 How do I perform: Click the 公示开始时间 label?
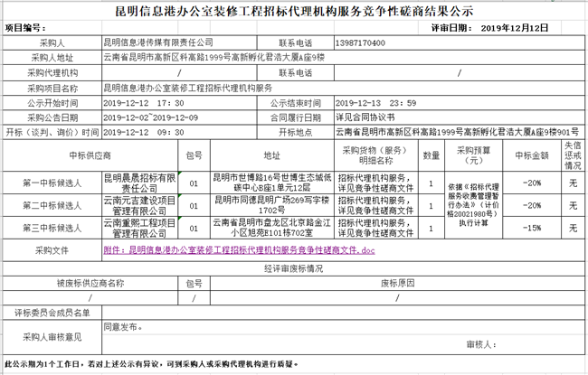[x=52, y=103]
